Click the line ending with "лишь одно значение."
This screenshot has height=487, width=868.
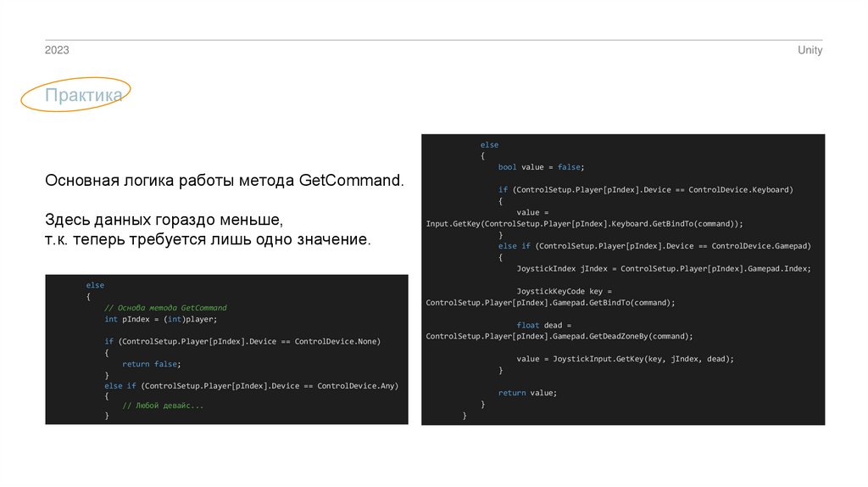coord(208,240)
